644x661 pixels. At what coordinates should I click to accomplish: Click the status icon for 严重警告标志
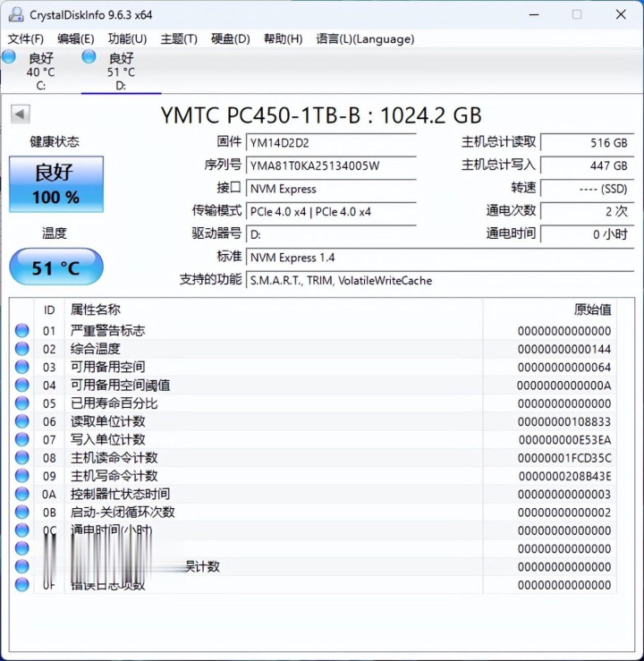[x=22, y=331]
